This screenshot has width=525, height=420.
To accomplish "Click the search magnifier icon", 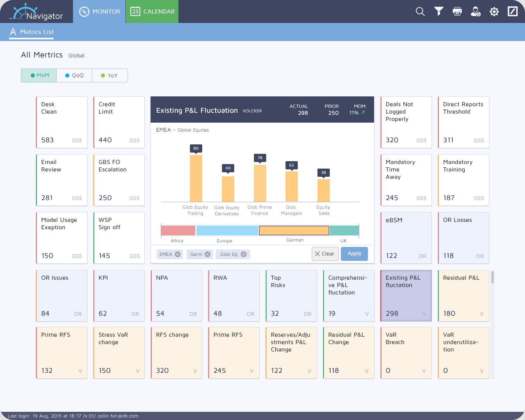I will coord(420,11).
